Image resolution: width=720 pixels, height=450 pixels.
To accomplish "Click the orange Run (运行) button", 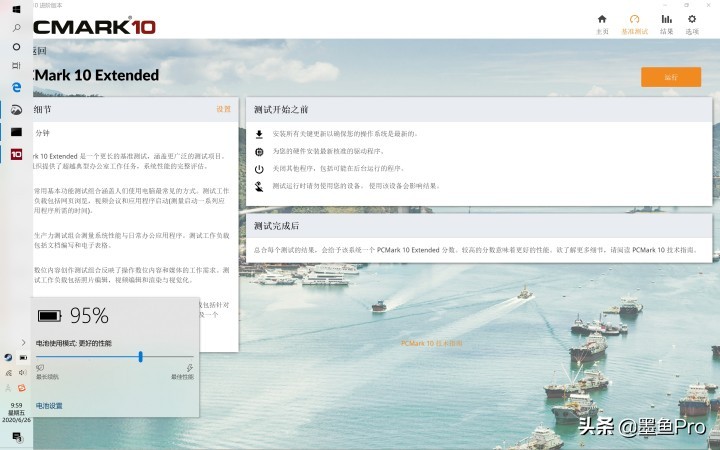I will (671, 77).
